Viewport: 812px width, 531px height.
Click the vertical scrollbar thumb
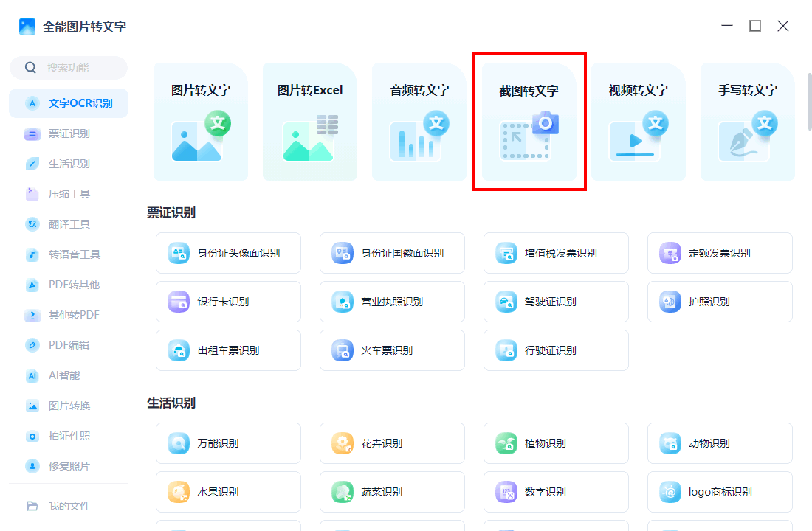tap(809, 102)
